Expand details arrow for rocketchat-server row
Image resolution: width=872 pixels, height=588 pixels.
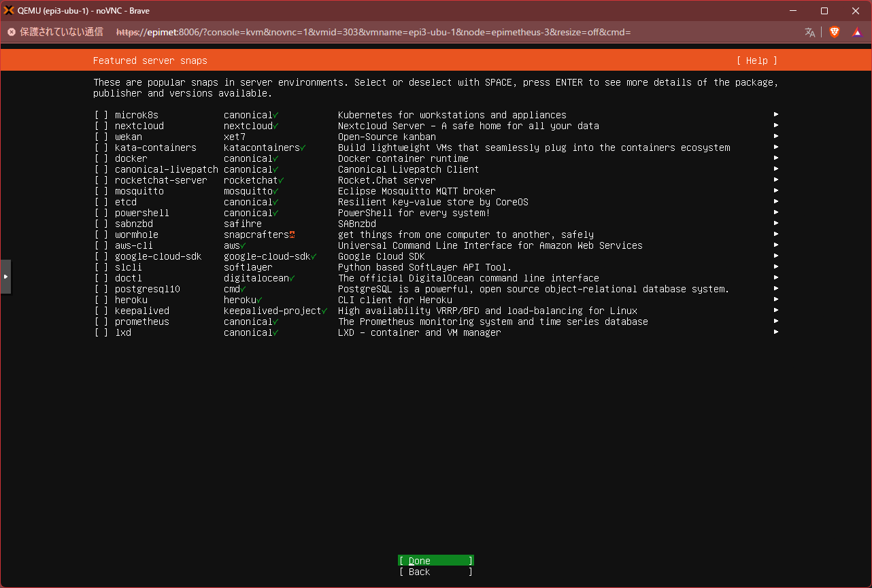(776, 180)
